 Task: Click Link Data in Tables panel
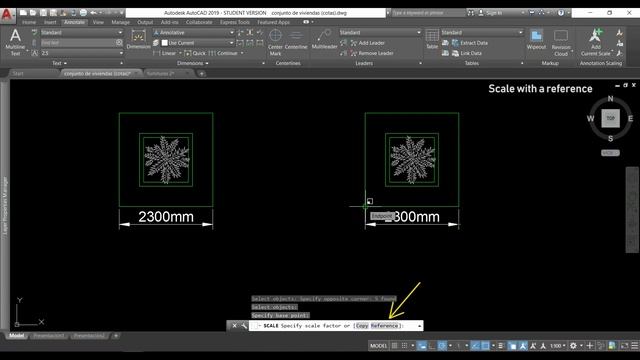(x=467, y=53)
